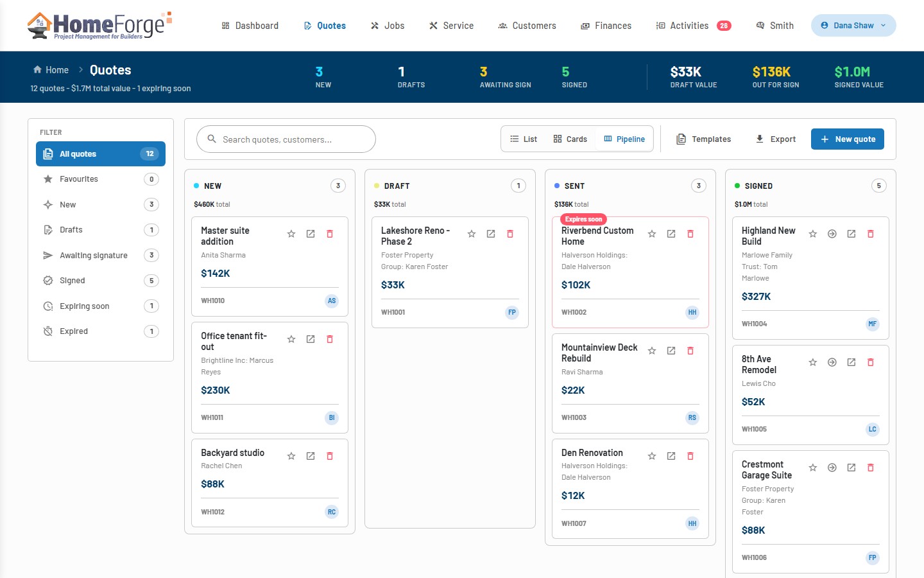Export the quotes

[776, 139]
